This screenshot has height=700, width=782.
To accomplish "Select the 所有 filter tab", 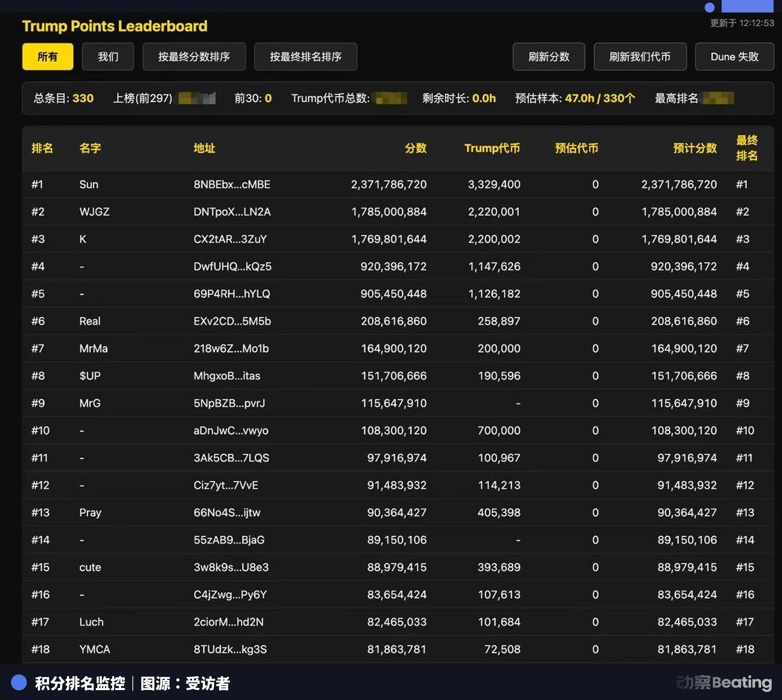I will pos(47,57).
